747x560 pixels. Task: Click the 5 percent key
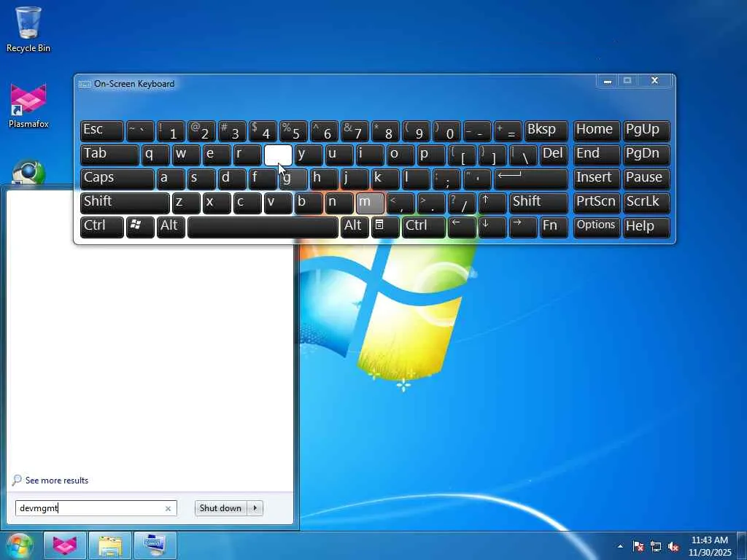[293, 131]
